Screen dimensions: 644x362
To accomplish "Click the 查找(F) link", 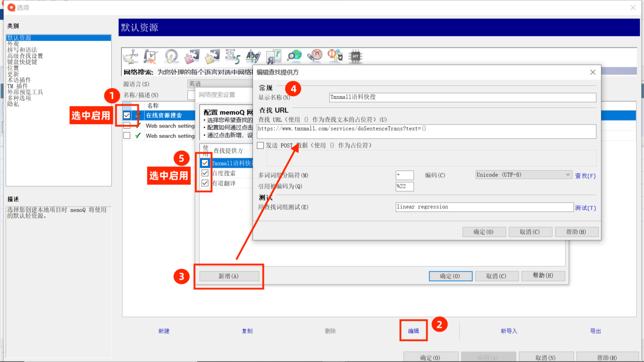I will point(585,176).
